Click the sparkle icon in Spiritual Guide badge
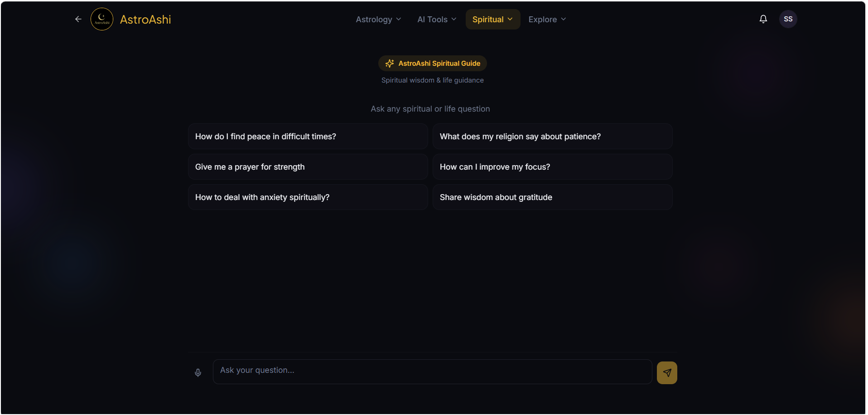This screenshot has height=415, width=868. coord(390,63)
